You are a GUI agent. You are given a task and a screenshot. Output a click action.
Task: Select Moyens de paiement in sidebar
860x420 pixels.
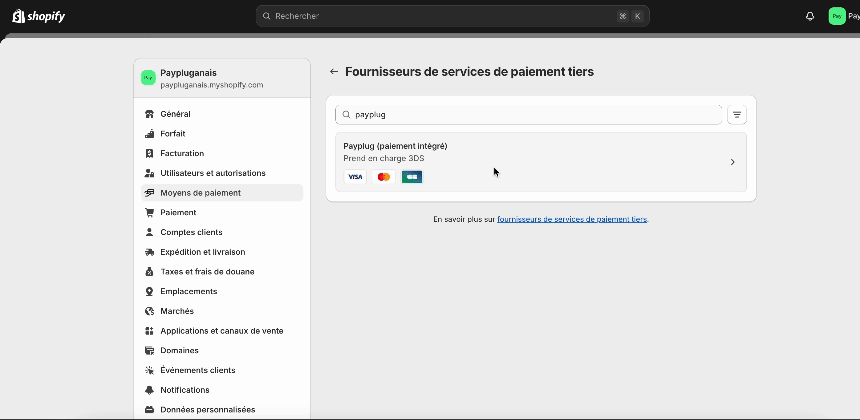coord(222,193)
